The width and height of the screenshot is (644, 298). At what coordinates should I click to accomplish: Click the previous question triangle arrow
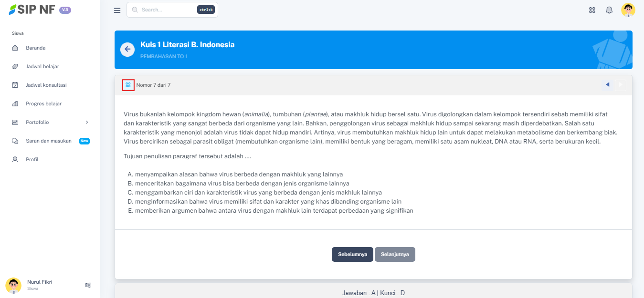(x=607, y=85)
